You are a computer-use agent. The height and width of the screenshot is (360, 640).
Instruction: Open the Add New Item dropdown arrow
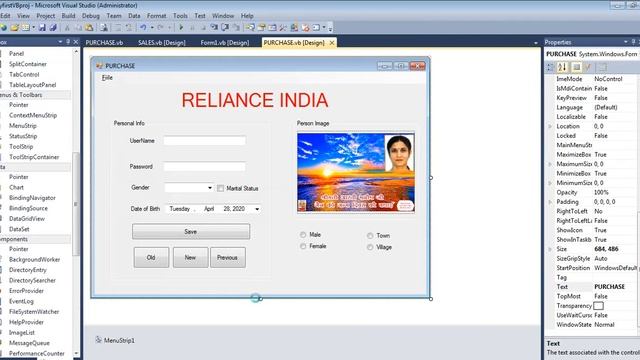tap(33, 28)
